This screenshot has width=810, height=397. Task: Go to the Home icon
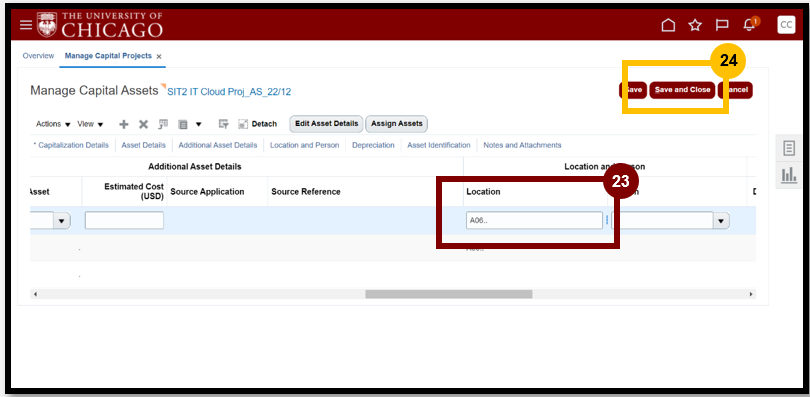668,25
